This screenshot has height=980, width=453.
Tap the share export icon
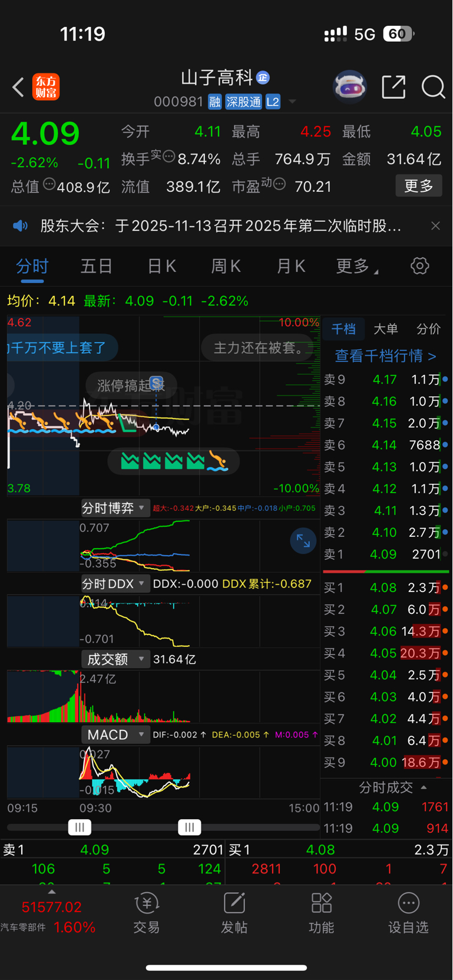point(394,87)
